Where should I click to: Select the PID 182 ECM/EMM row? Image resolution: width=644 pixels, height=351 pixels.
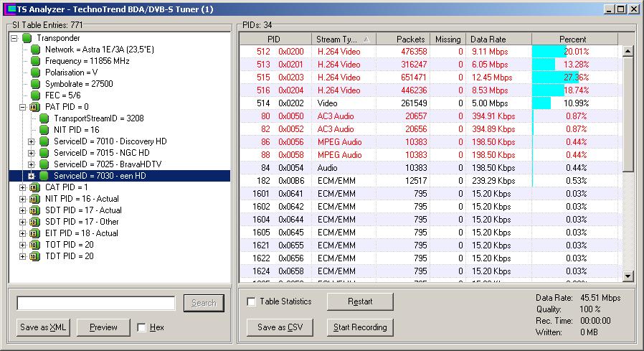coord(429,181)
